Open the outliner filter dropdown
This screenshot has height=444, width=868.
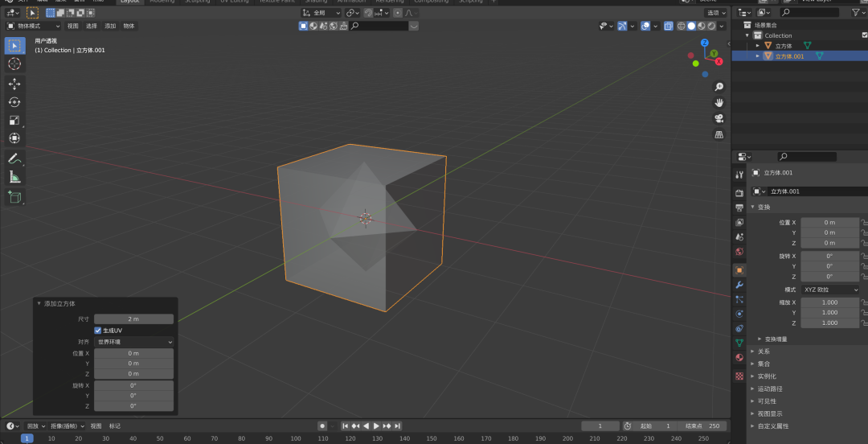click(858, 12)
